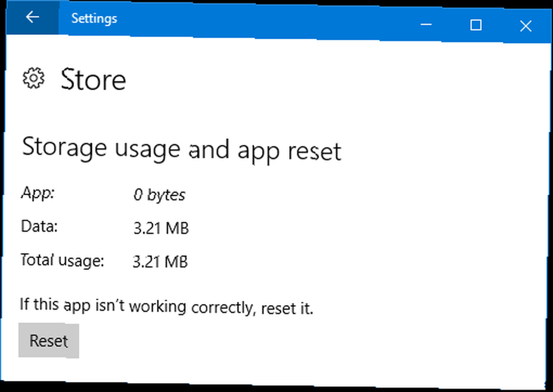Click the '0 bytes' App value
This screenshot has width=553, height=392.
point(159,195)
